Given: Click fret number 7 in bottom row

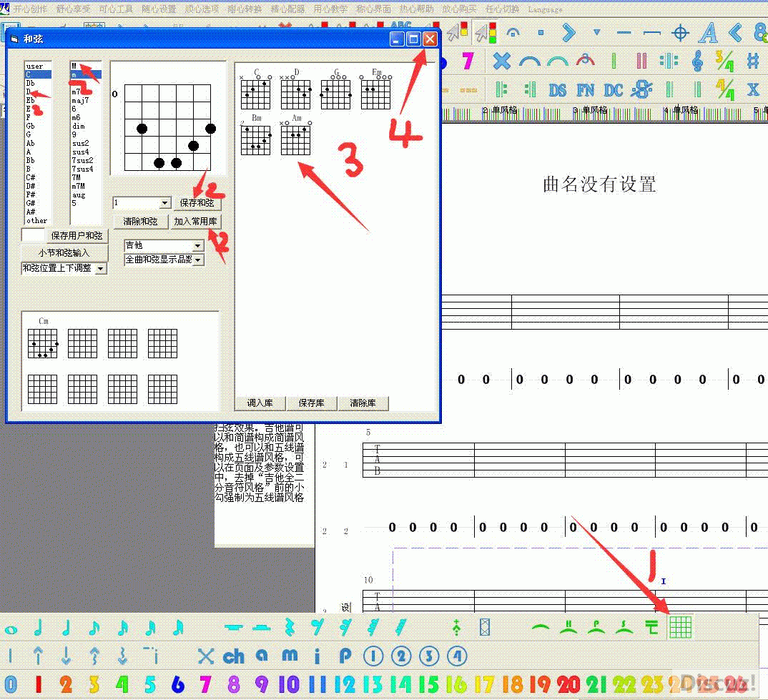Looking at the screenshot, I should pyautogui.click(x=206, y=684).
